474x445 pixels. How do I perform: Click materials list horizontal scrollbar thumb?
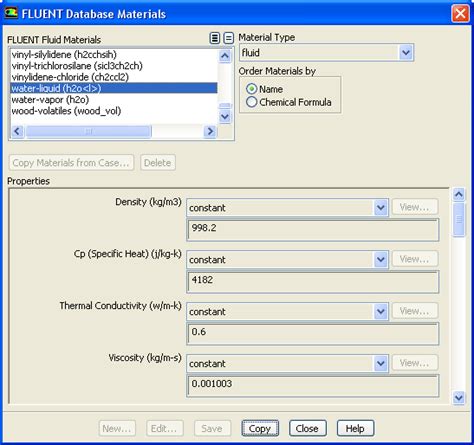89,131
